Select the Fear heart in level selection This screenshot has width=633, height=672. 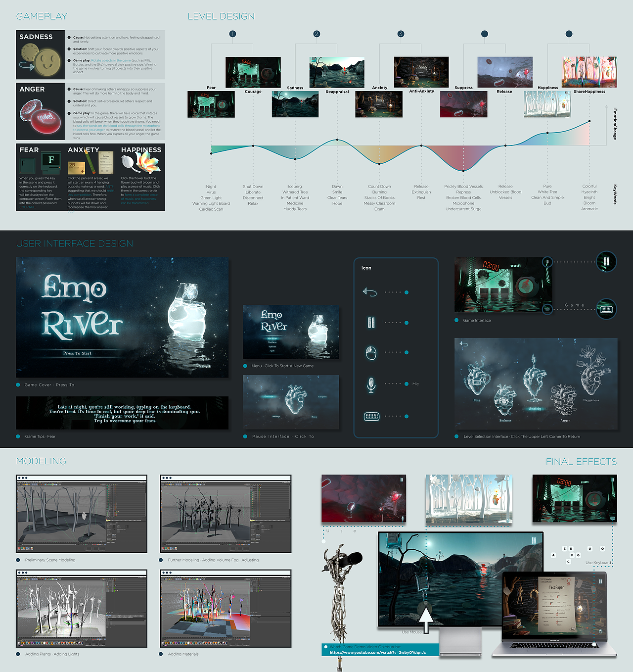(x=477, y=379)
